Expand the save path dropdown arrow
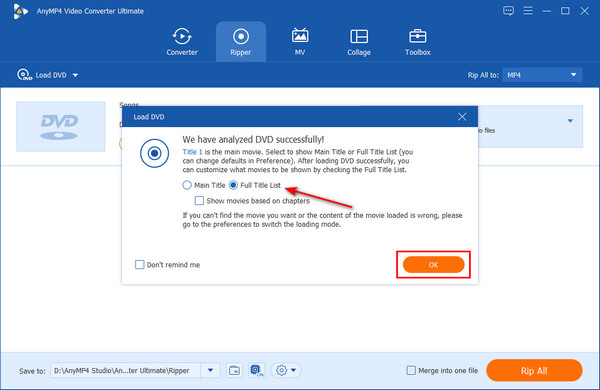Screen dimensions: 600x390 click(210, 370)
